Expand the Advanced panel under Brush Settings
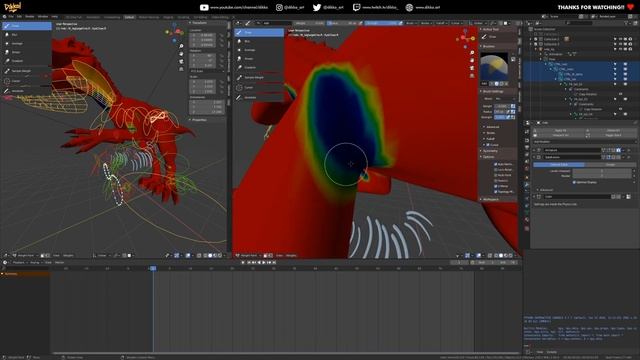640x360 pixels. tap(492, 127)
